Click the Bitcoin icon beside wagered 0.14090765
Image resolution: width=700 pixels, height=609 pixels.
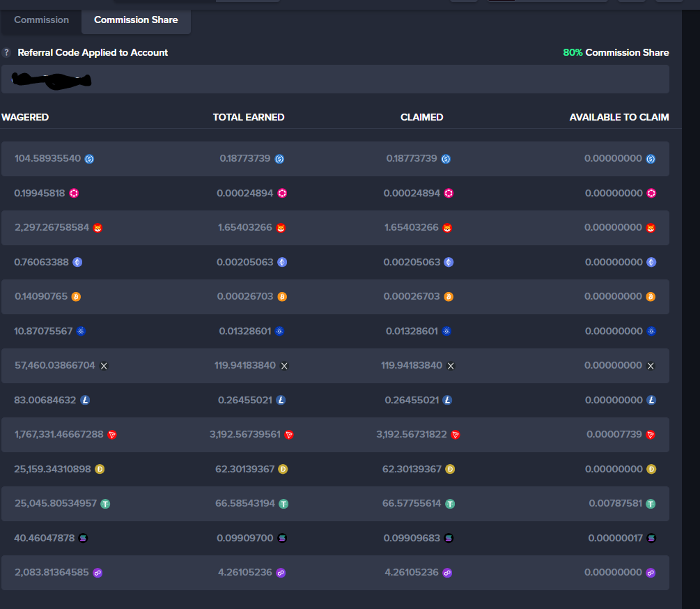pos(76,297)
